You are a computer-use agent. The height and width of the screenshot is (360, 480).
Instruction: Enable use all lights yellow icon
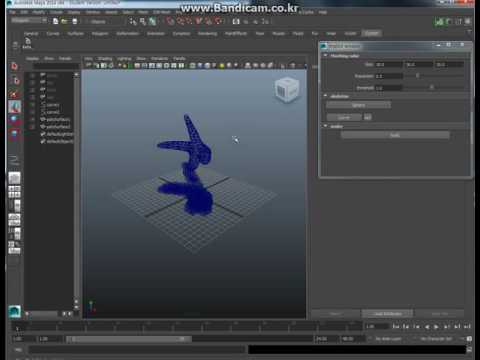(222, 66)
